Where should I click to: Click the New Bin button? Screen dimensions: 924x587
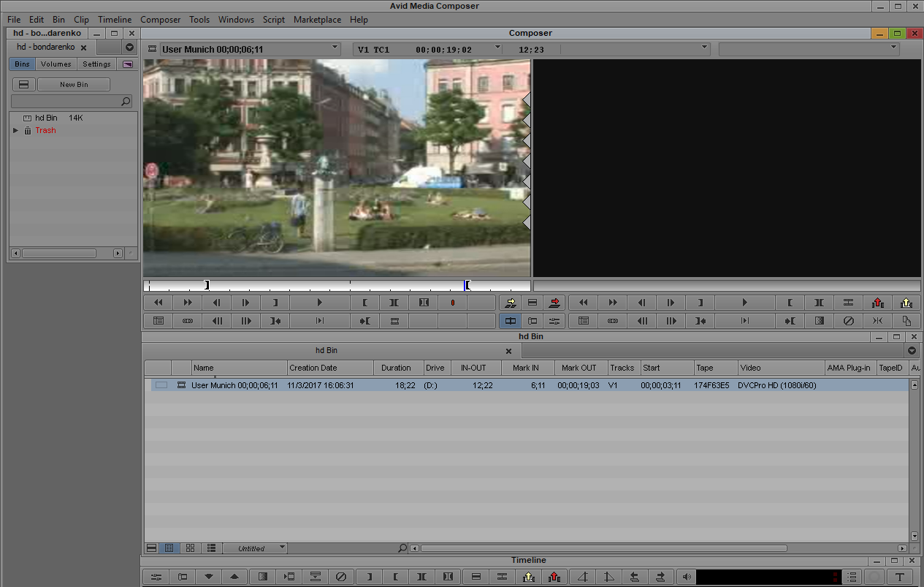point(74,85)
